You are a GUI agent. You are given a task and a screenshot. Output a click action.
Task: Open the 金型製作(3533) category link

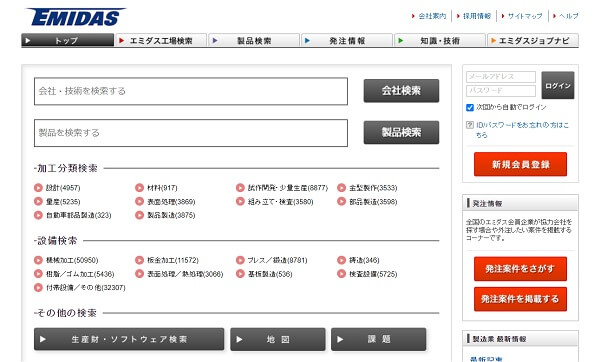pyautogui.click(x=373, y=188)
